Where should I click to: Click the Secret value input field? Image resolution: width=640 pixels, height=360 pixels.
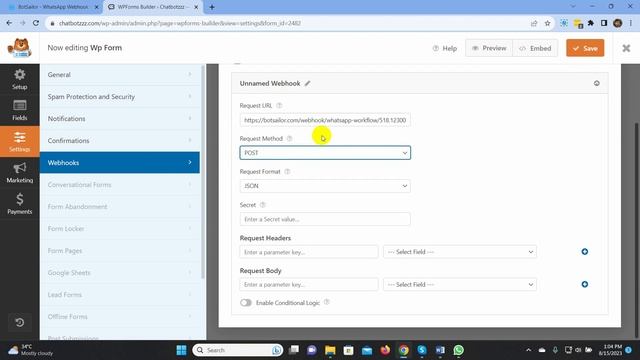(325, 219)
